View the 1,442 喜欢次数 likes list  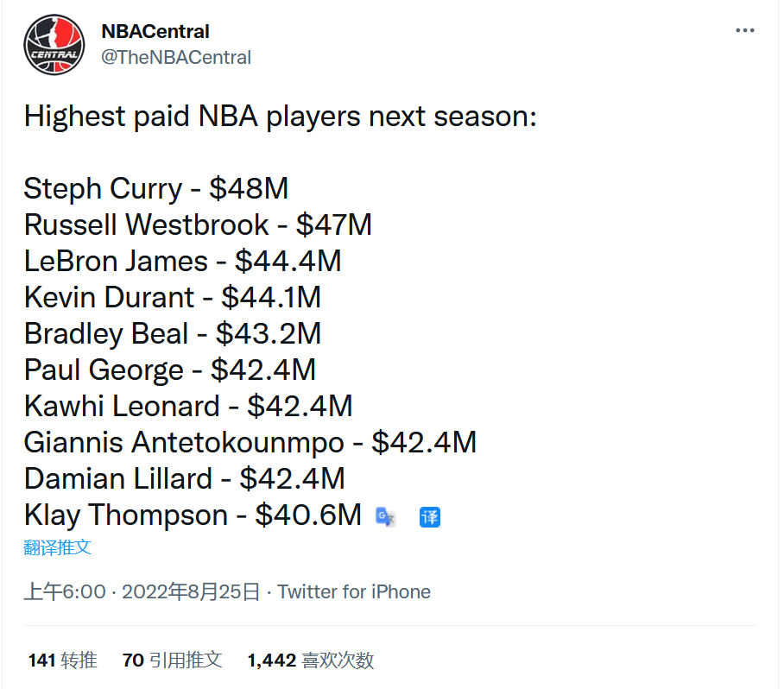click(x=311, y=660)
